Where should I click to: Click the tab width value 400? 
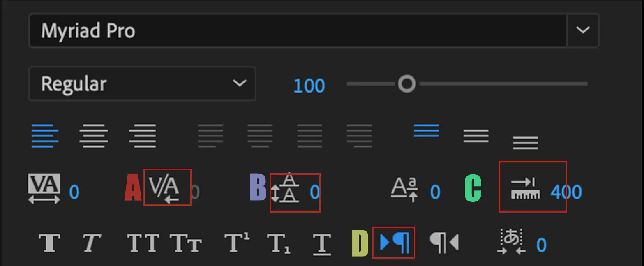click(566, 192)
